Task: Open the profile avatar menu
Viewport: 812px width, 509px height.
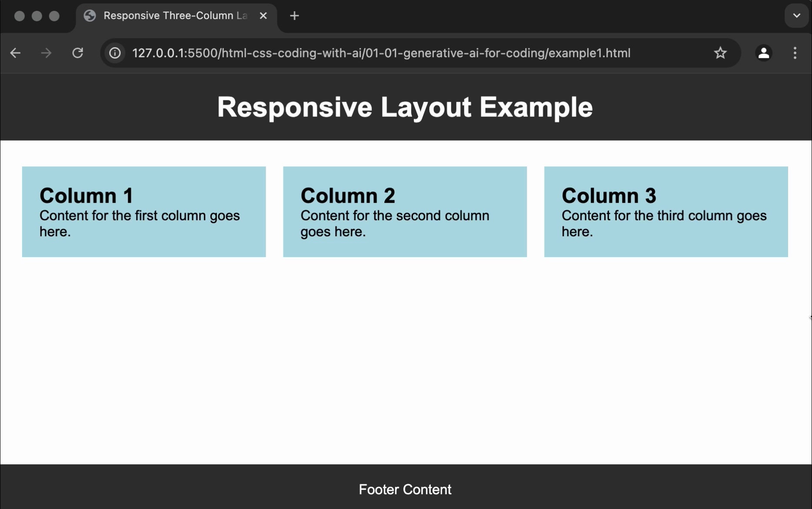Action: coord(764,53)
